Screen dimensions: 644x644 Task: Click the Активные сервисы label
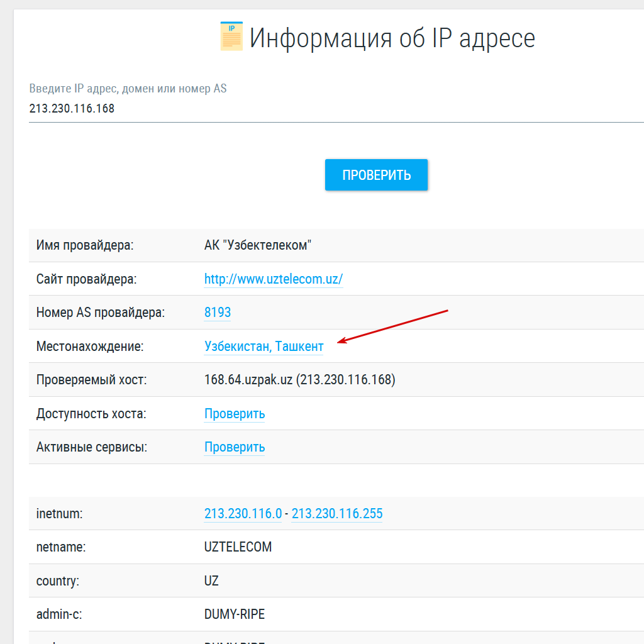(x=92, y=447)
